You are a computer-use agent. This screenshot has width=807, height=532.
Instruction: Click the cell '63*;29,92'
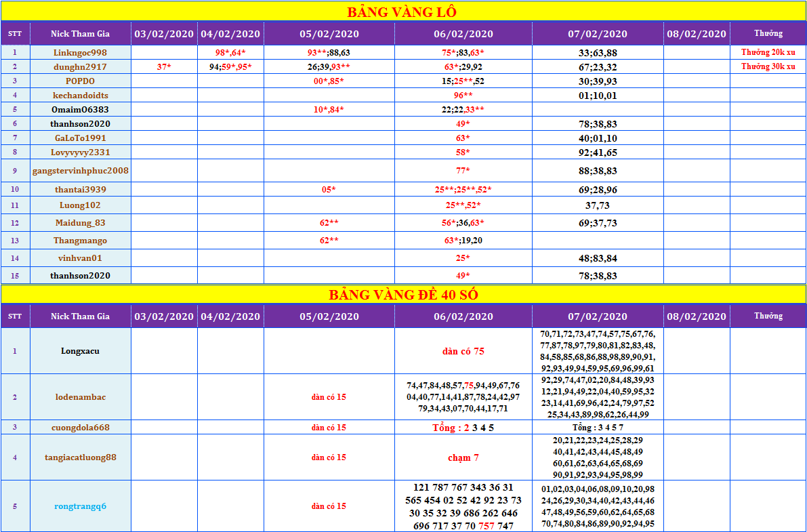[463, 66]
